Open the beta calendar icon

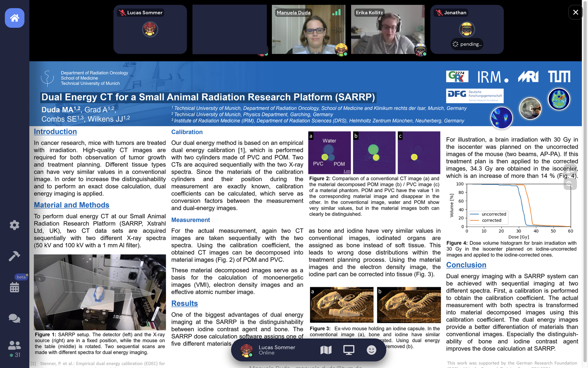click(14, 288)
